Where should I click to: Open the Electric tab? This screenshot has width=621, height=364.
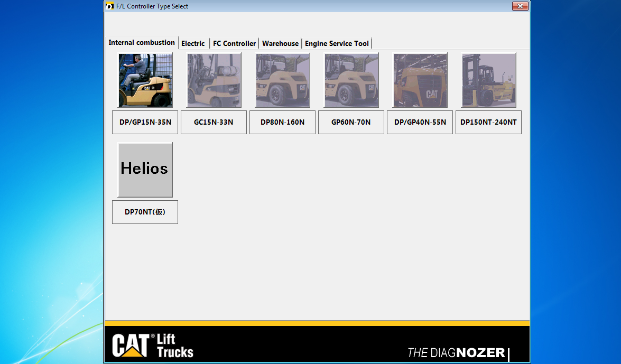[193, 43]
